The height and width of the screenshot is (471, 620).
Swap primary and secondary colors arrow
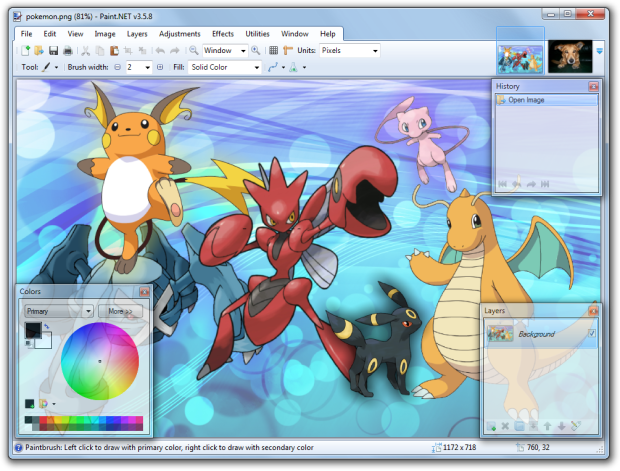[46, 326]
